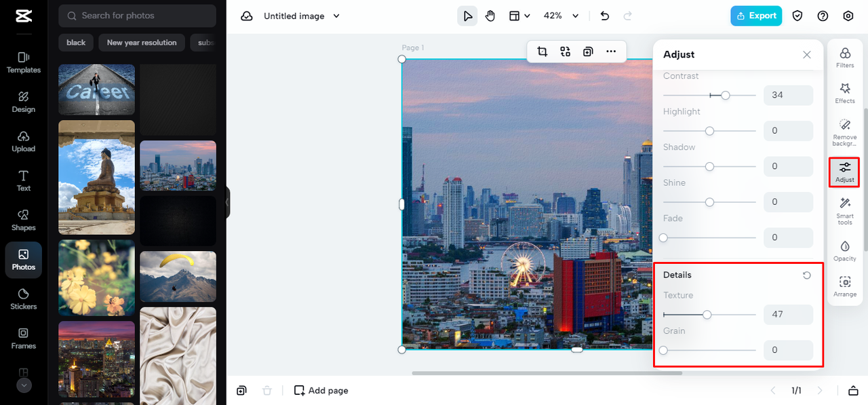
Task: Open the 42% zoom level dropdown
Action: (561, 16)
